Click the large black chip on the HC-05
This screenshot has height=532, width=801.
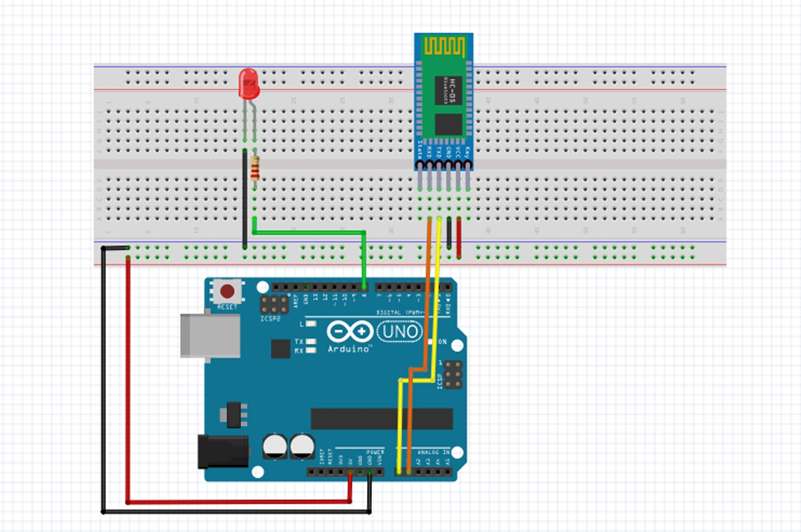point(449,124)
